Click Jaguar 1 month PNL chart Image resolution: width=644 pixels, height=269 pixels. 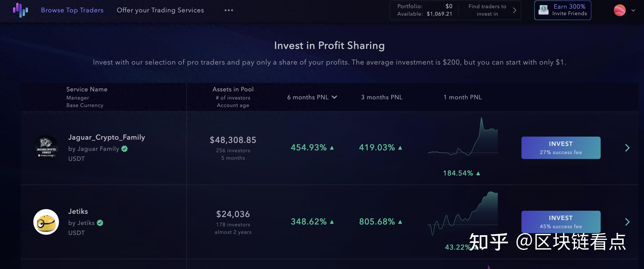[x=462, y=140]
